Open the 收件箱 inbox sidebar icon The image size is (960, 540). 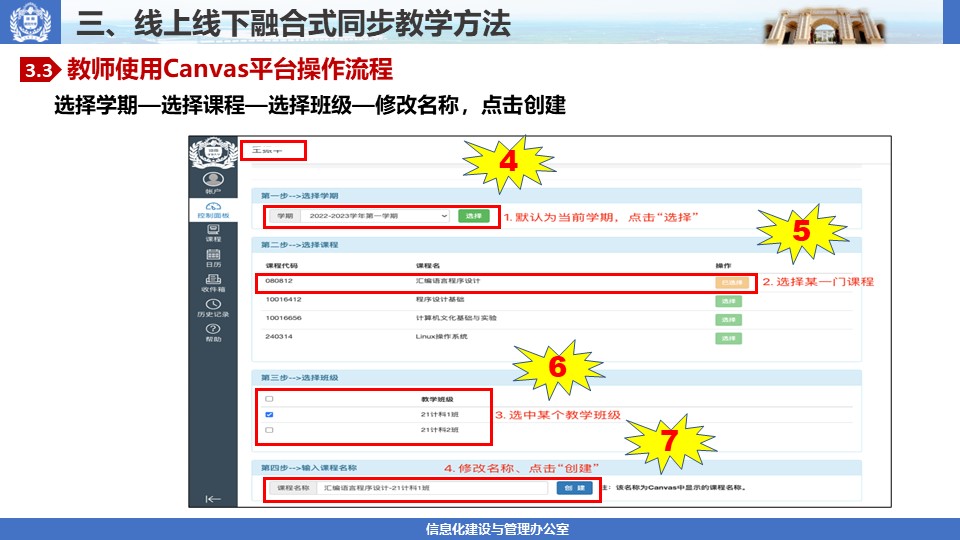(213, 283)
